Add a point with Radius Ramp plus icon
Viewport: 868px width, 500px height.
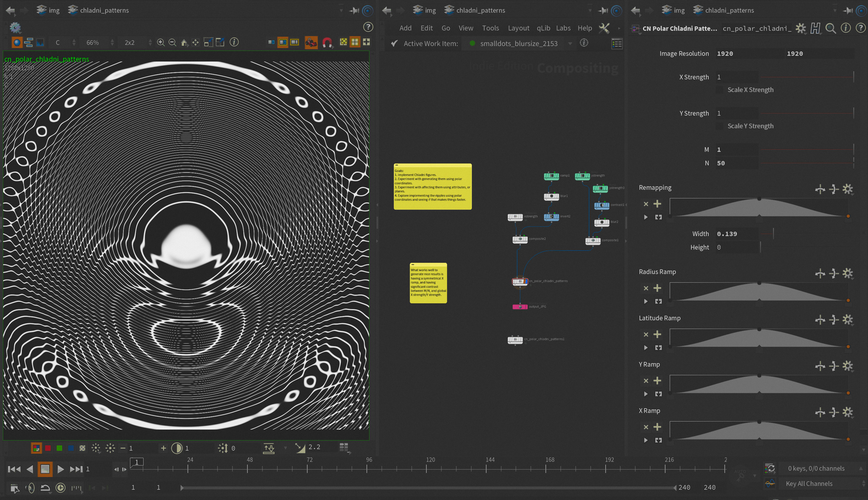[657, 288]
